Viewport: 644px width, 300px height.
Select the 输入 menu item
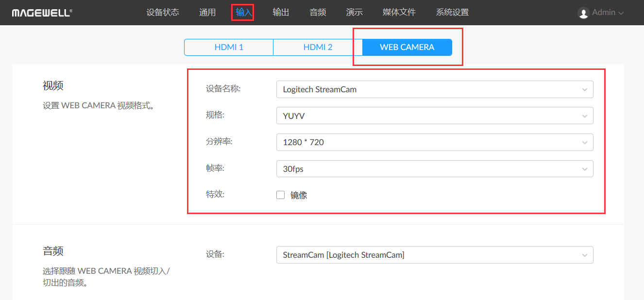[x=244, y=13]
